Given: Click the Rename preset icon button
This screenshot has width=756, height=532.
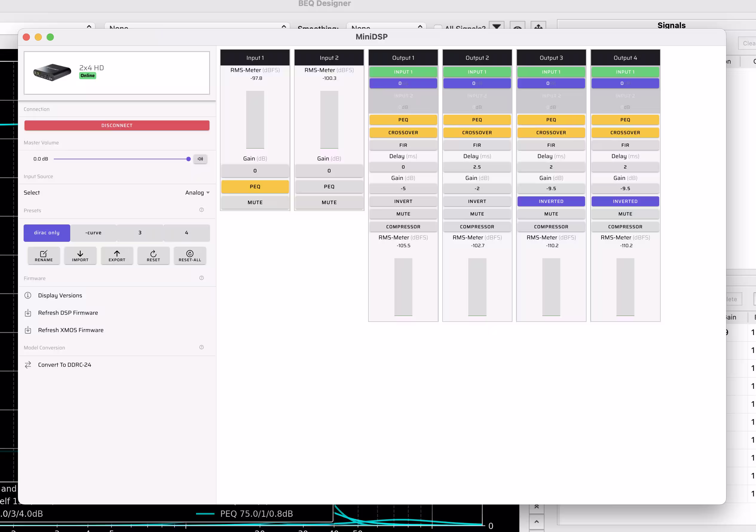Looking at the screenshot, I should click(x=44, y=256).
